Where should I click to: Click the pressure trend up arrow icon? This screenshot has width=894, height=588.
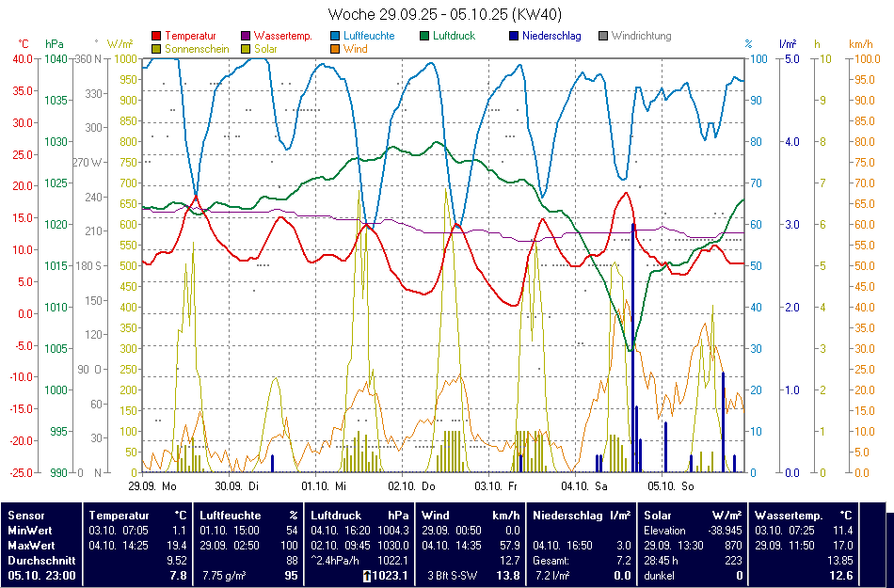[x=367, y=576]
